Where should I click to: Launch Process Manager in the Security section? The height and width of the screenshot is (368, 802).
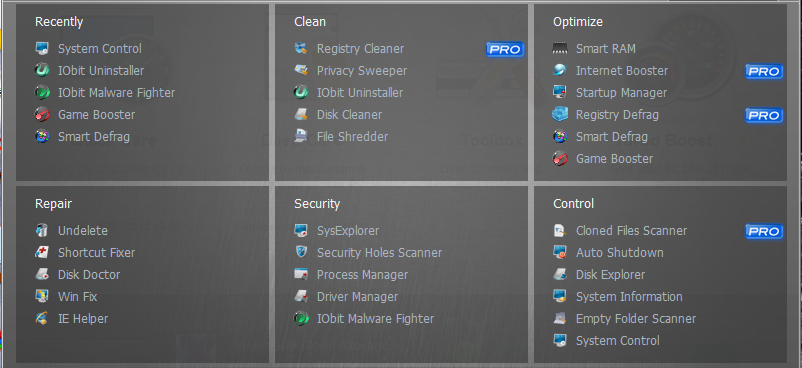pyautogui.click(x=362, y=274)
